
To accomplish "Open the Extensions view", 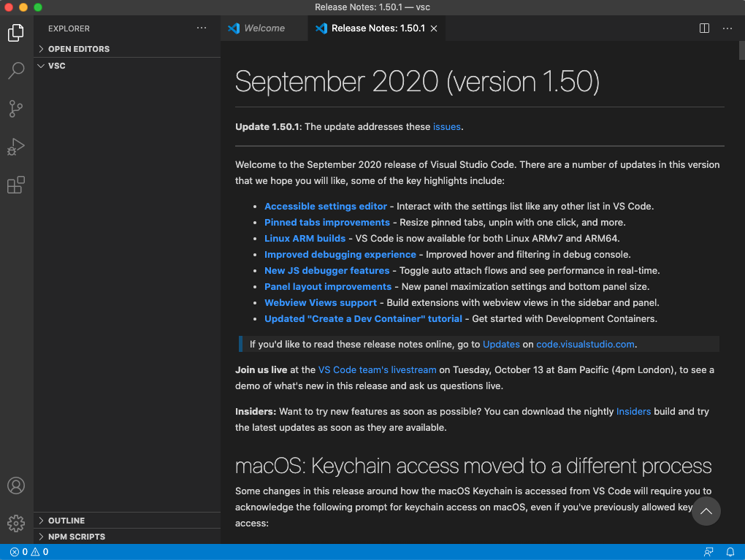I will [15, 185].
